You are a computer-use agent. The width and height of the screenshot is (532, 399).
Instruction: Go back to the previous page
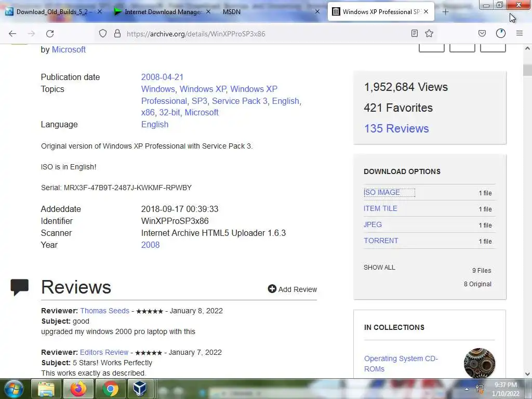point(12,34)
